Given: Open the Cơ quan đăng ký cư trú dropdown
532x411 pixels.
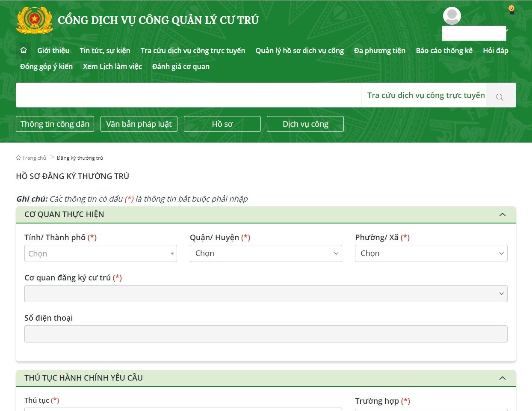Looking at the screenshot, I should click(266, 294).
